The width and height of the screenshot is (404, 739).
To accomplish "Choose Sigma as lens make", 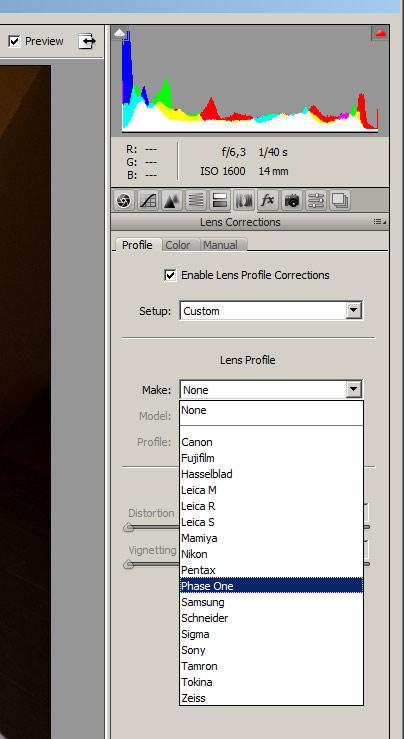I will point(271,634).
